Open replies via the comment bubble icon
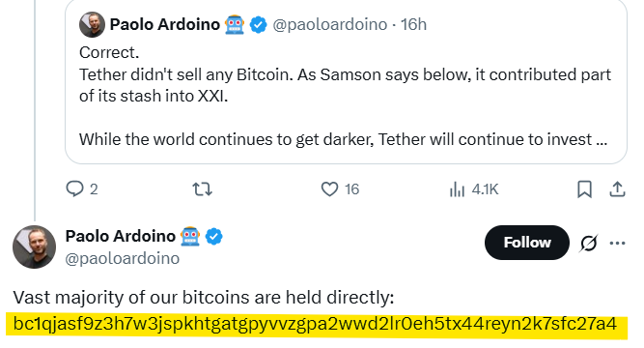The image size is (644, 348). [x=74, y=188]
